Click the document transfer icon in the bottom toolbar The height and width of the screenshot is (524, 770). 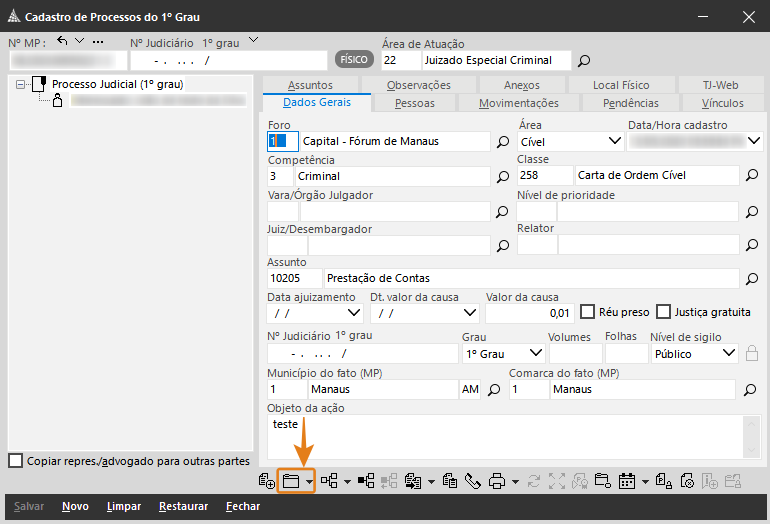[x=413, y=481]
